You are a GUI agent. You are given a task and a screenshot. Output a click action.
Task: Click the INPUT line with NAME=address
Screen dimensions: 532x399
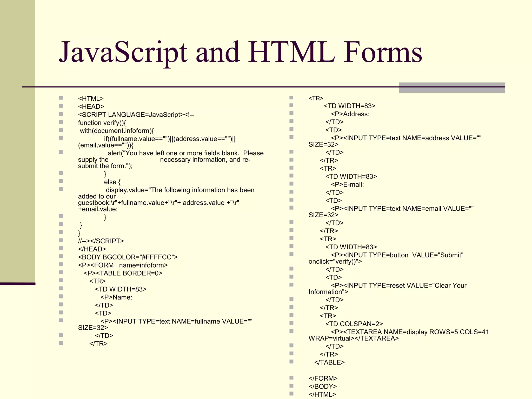pyautogui.click(x=395, y=141)
